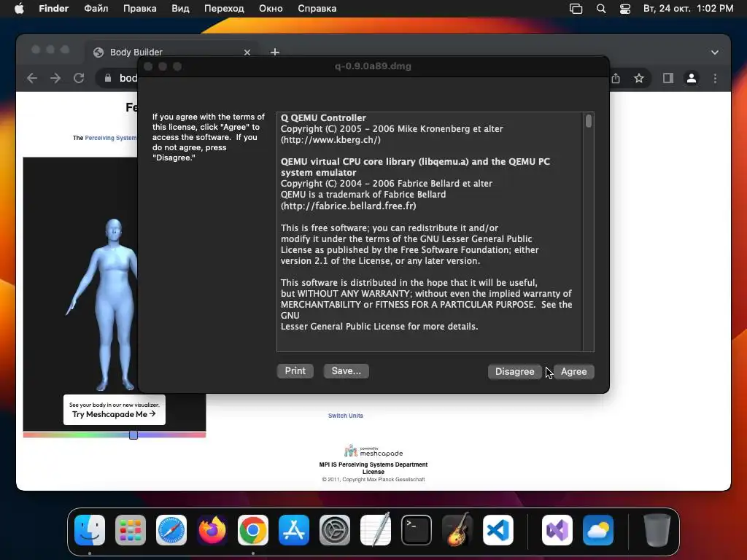747x560 pixels.
Task: Launch Firefox from the Dock
Action: pyautogui.click(x=212, y=530)
